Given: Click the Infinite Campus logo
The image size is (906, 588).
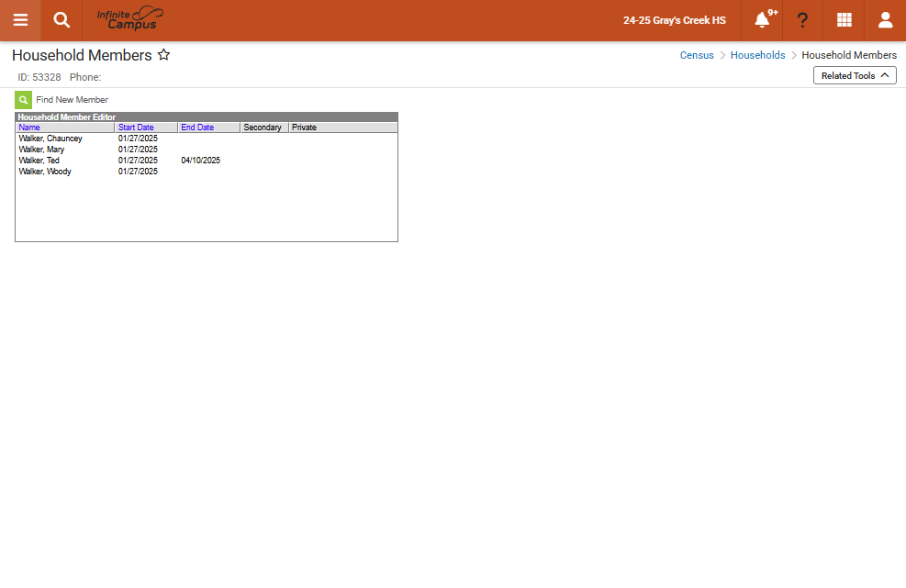Looking at the screenshot, I should [130, 19].
